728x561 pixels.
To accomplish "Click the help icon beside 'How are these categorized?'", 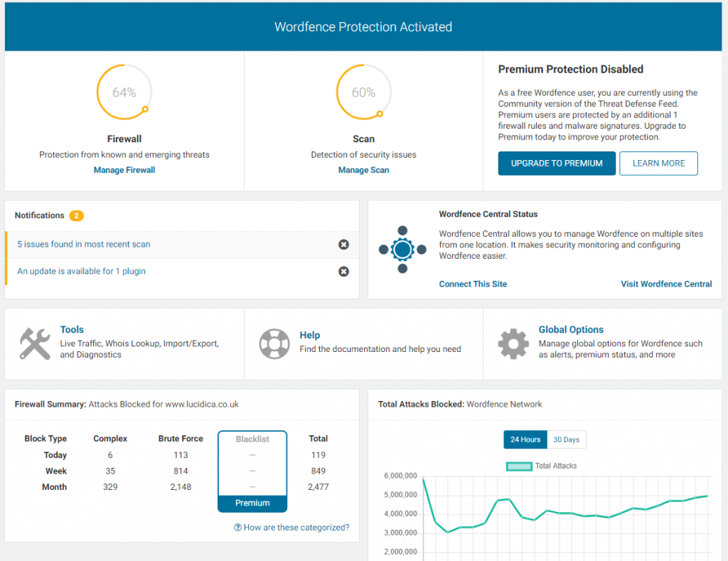I will 237,528.
